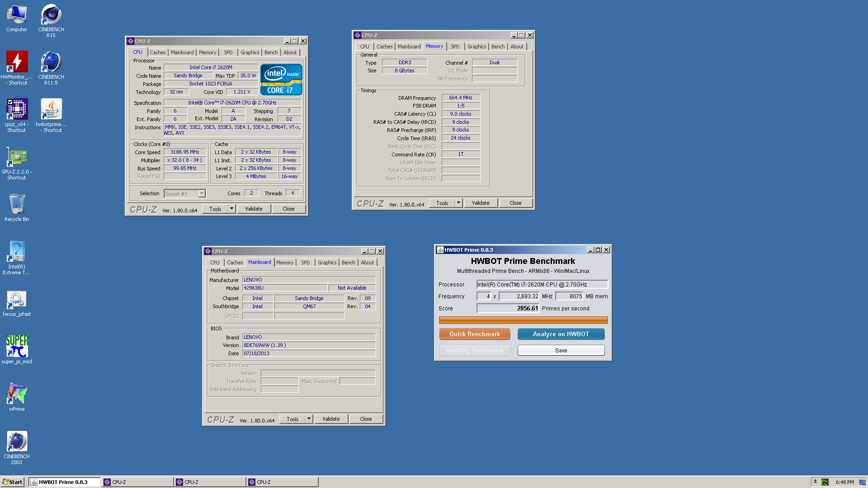Image resolution: width=868 pixels, height=488 pixels.
Task: Open HWMonitor shortcut on desktop
Action: (17, 68)
